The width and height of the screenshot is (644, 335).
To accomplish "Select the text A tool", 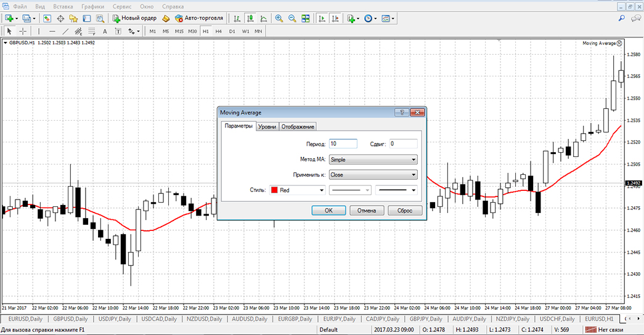I will tap(105, 31).
